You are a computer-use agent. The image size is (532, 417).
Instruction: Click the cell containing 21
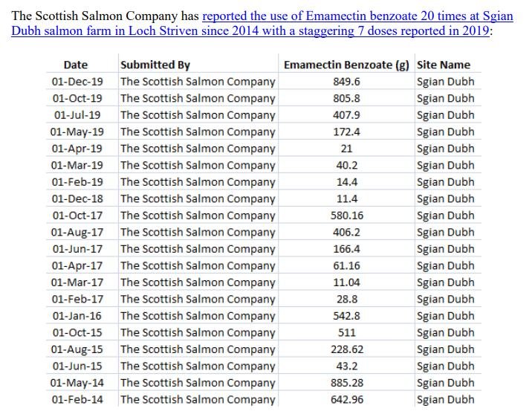346,149
